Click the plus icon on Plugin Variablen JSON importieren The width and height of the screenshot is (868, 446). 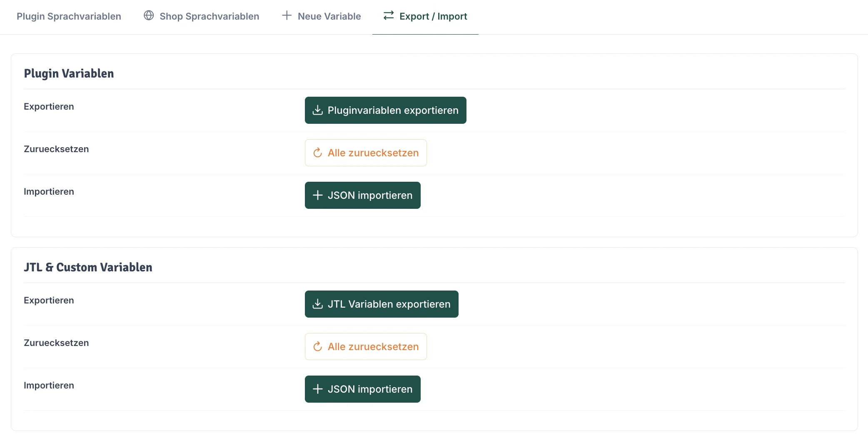[318, 195]
